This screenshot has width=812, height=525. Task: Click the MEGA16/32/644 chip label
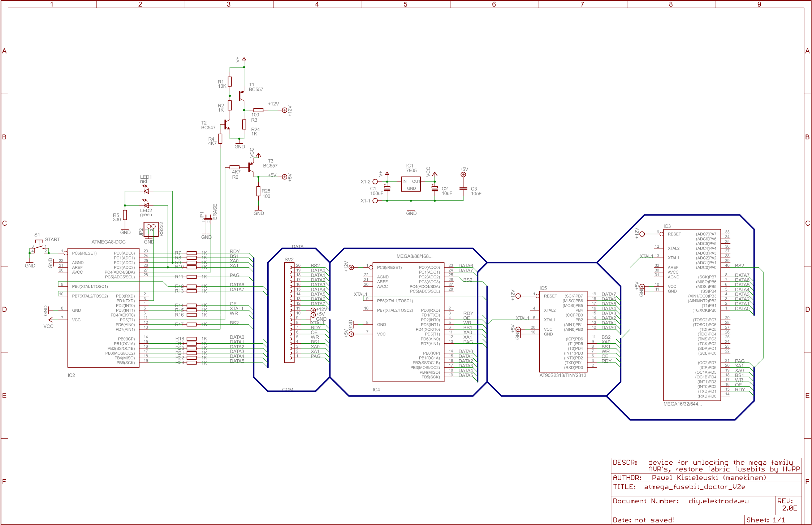click(682, 404)
